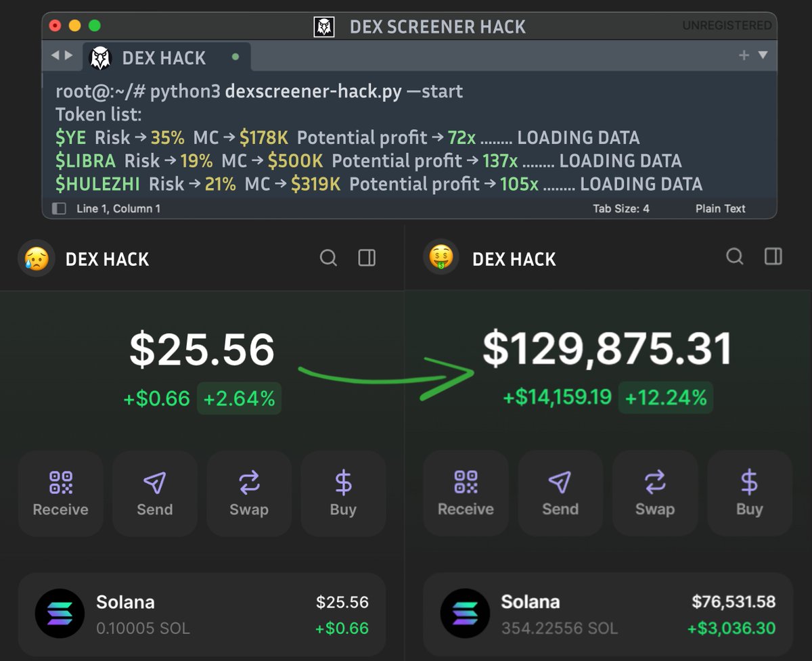Toggle the side bar icon in status bar
The width and height of the screenshot is (812, 661).
tap(59, 208)
